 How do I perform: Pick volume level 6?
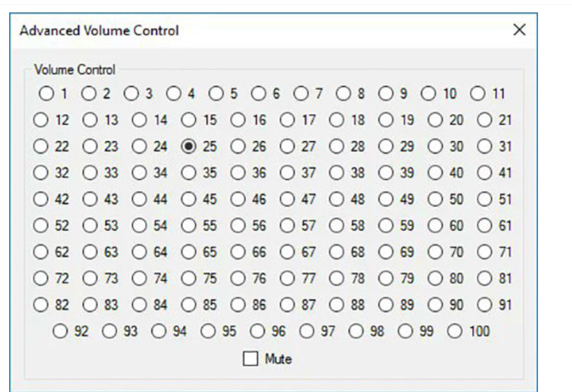coord(258,93)
